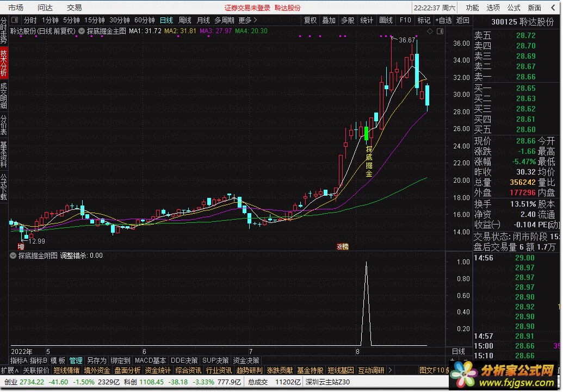The width and height of the screenshot is (563, 392).
Task: Open the 交易 menu
Action: [x=75, y=8]
